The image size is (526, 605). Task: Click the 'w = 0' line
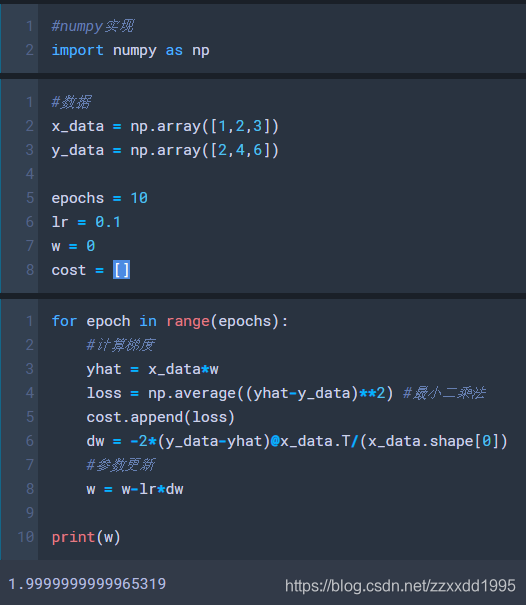tap(73, 246)
